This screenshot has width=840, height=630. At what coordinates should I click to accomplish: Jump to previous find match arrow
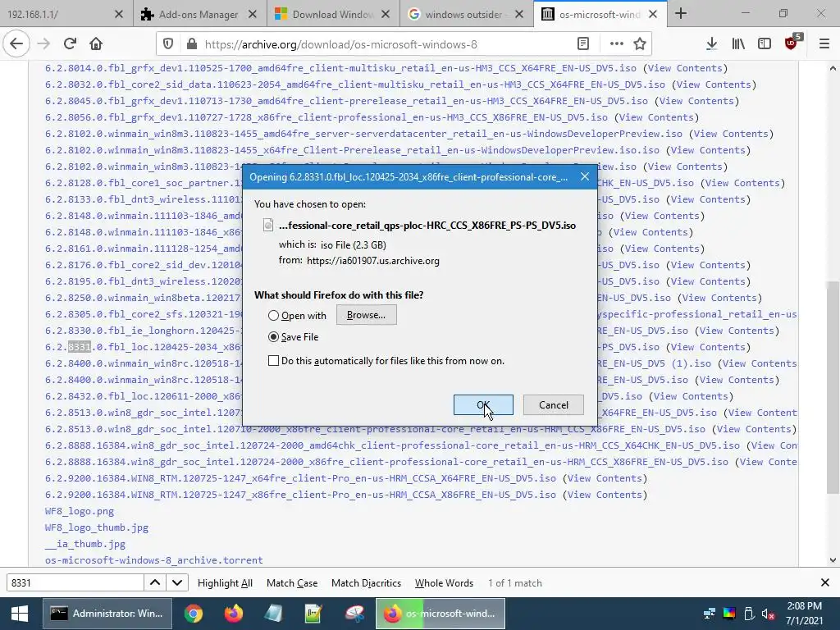tap(155, 582)
